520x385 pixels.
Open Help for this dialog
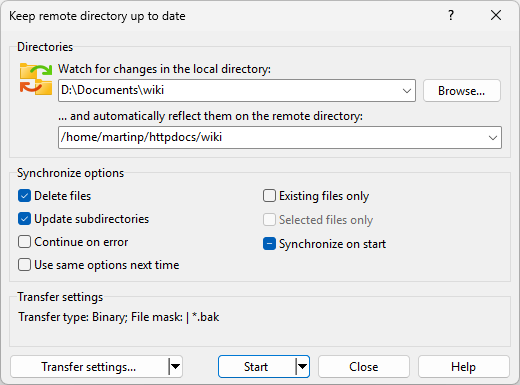pyautogui.click(x=464, y=367)
